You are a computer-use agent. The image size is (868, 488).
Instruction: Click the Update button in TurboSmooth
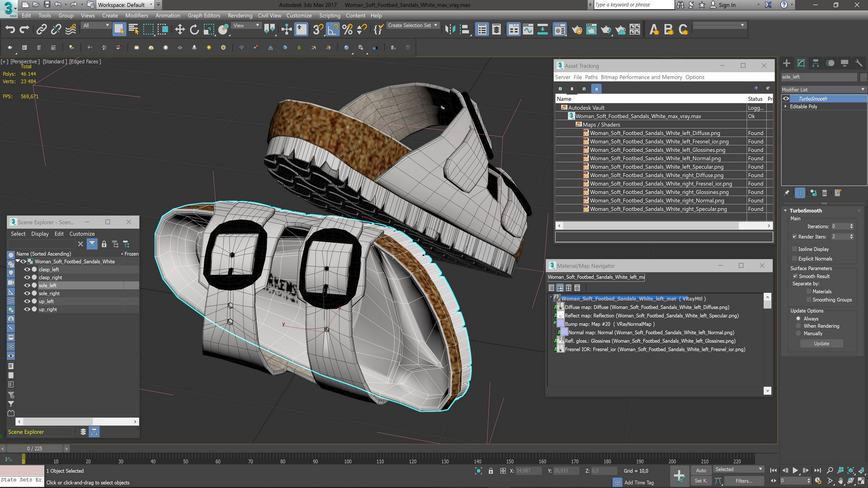point(821,343)
